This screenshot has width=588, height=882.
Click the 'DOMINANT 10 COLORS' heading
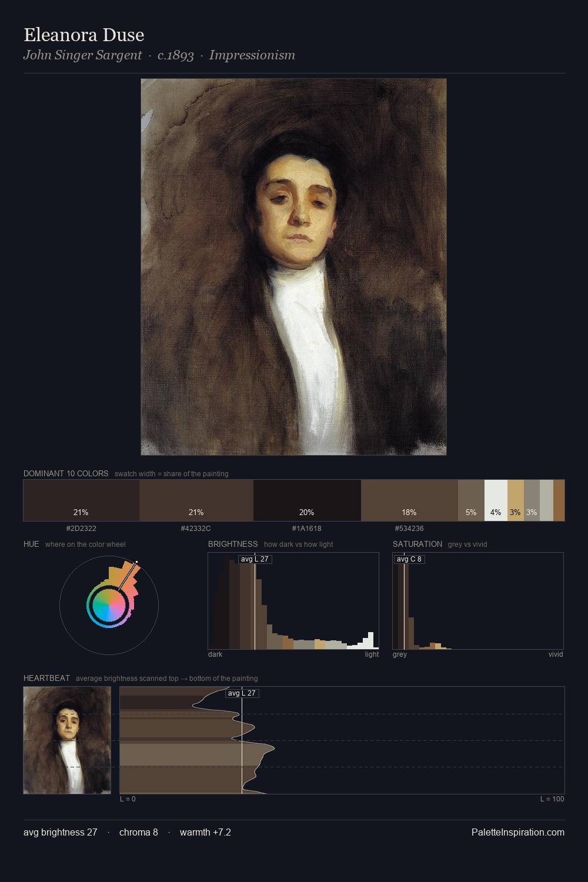coord(66,473)
